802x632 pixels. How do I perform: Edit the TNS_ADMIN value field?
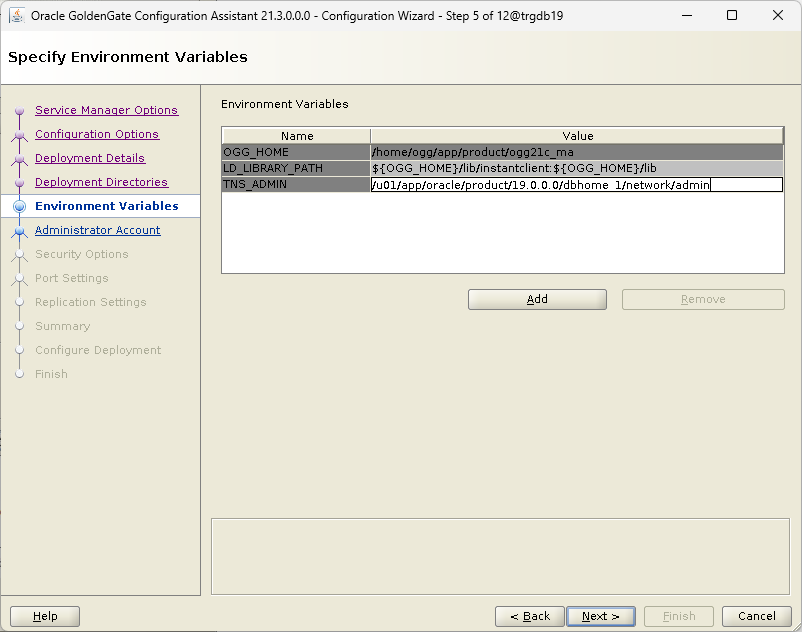[x=577, y=185]
